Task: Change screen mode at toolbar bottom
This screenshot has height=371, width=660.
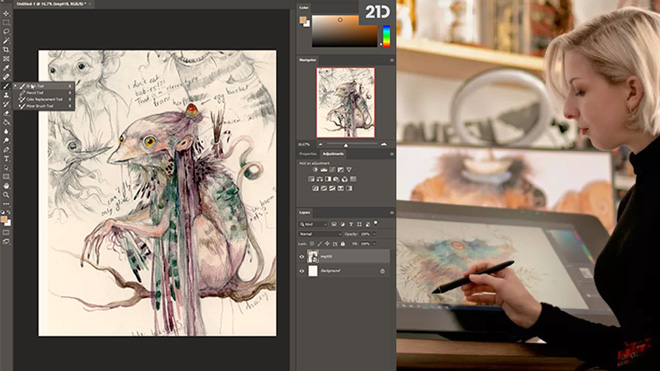Action: click(6, 242)
